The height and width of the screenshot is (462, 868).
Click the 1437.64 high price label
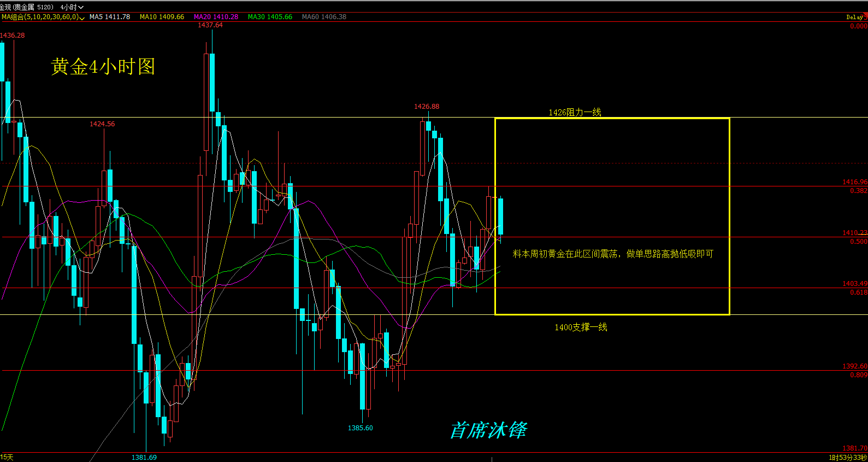(210, 25)
